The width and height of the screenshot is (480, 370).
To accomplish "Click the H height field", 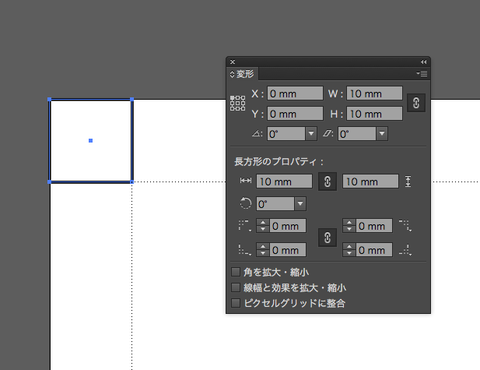I will pyautogui.click(x=374, y=114).
